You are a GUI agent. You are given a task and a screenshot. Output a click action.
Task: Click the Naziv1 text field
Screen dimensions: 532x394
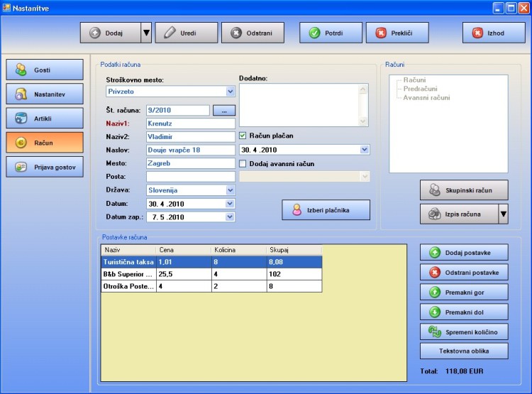(x=190, y=124)
